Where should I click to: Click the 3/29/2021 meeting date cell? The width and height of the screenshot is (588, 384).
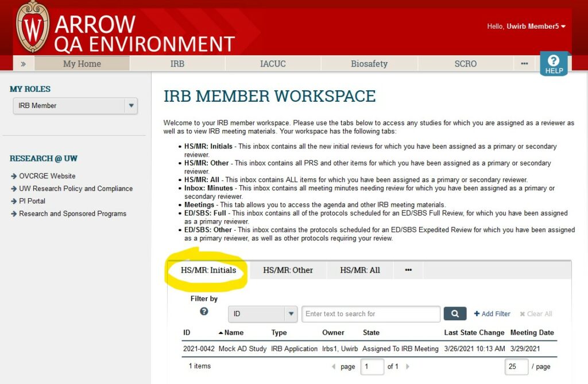pos(525,349)
